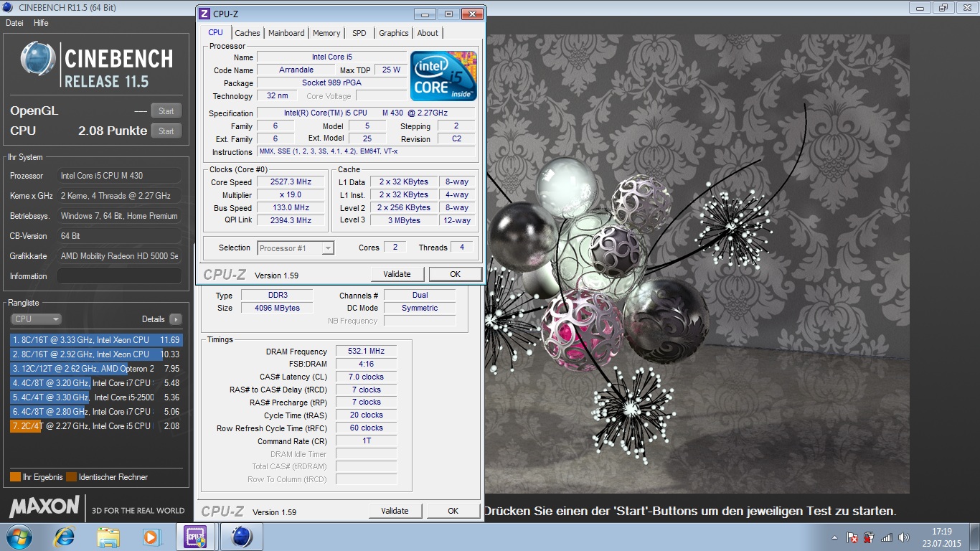
Task: Click the rendered spheres scene image
Action: pyautogui.click(x=697, y=264)
